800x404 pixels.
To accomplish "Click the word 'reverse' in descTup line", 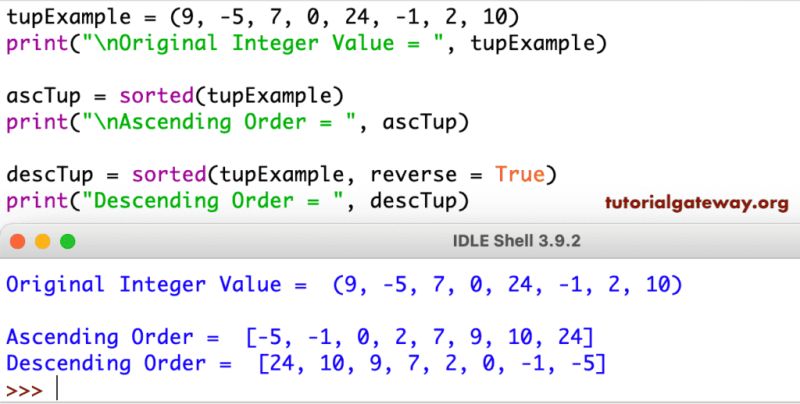I will [413, 175].
